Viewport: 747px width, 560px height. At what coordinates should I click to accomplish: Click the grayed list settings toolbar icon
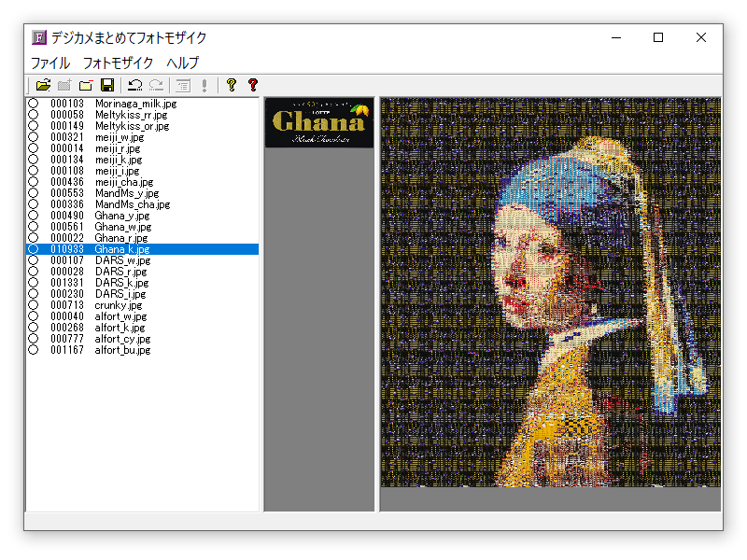pyautogui.click(x=183, y=85)
